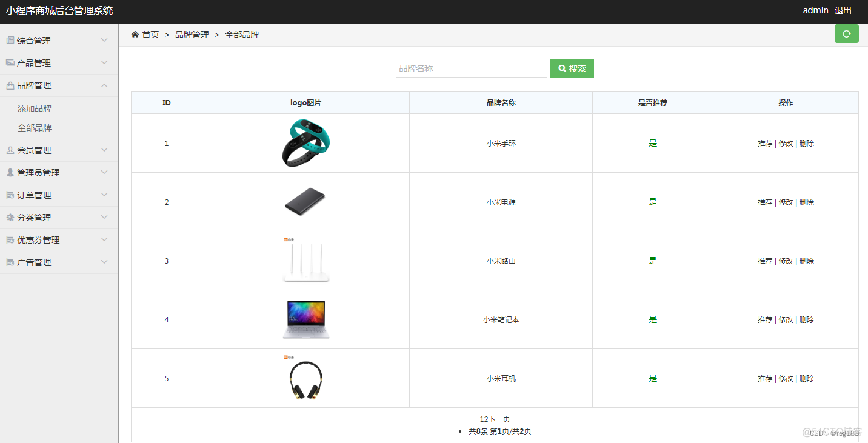Click the 小米电源 power bank thumbnail

click(305, 202)
